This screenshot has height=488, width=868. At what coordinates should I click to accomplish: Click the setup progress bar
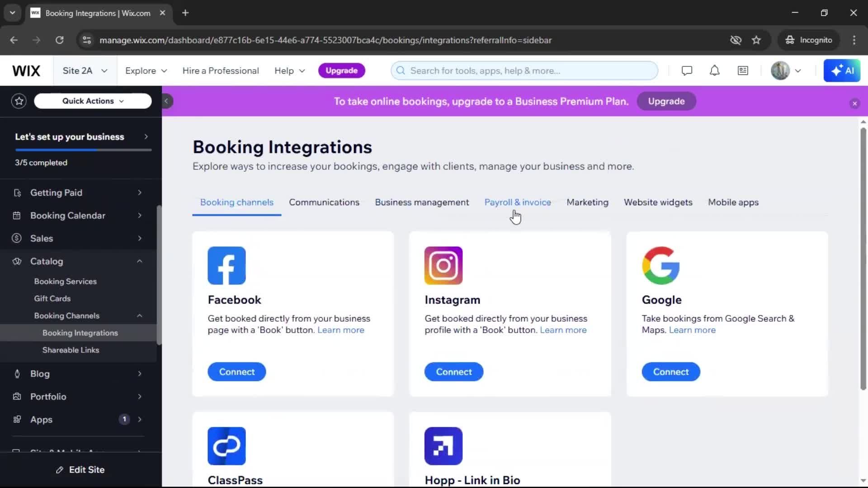tap(83, 150)
